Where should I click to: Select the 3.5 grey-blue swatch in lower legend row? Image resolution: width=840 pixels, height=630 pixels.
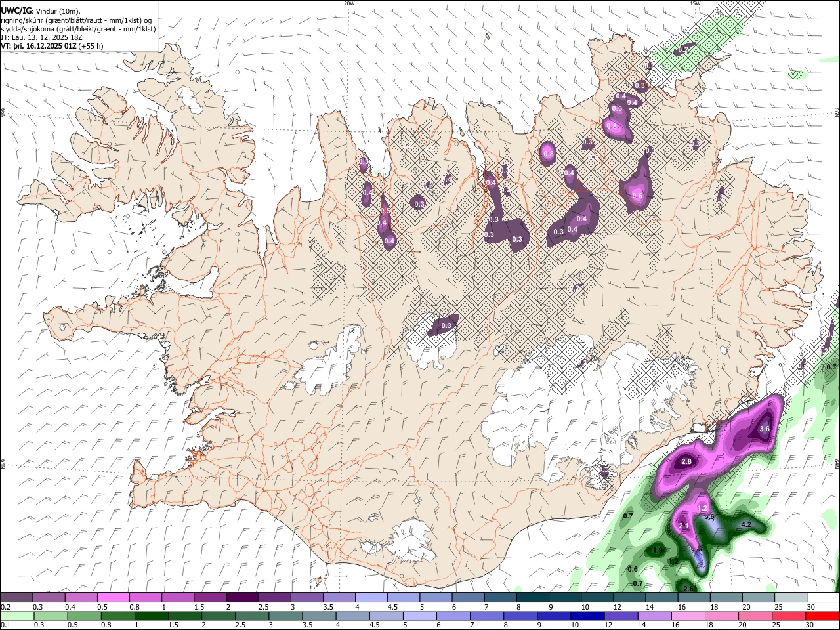(x=319, y=616)
